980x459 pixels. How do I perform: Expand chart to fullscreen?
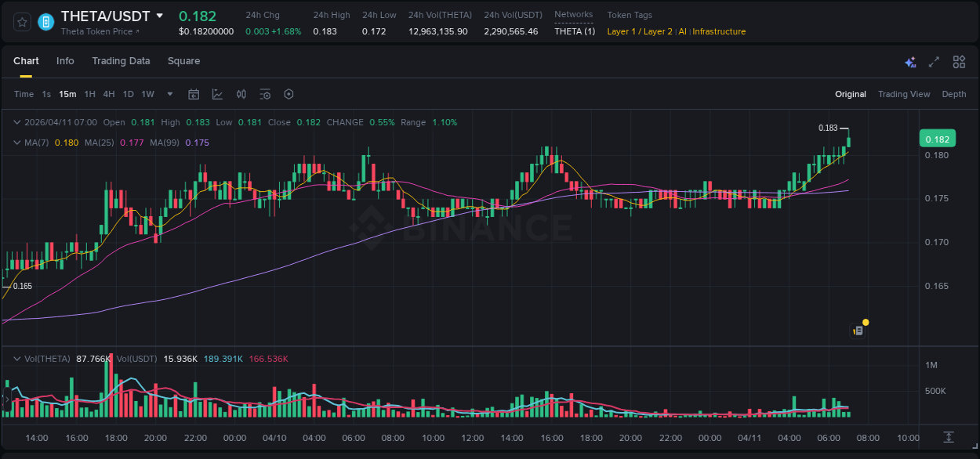(x=934, y=62)
